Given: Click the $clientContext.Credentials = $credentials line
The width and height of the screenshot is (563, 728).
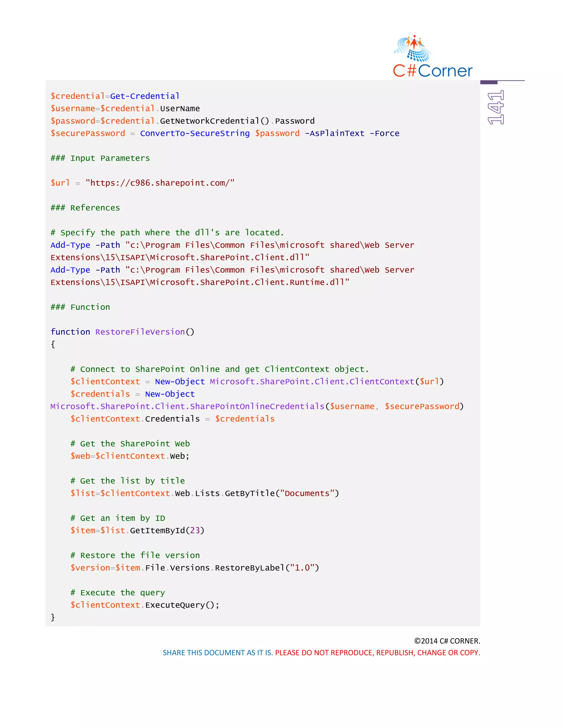Looking at the screenshot, I should pyautogui.click(x=172, y=419).
